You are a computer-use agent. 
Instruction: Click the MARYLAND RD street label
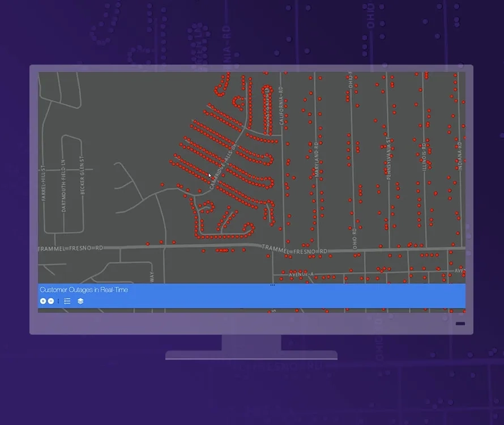317,159
